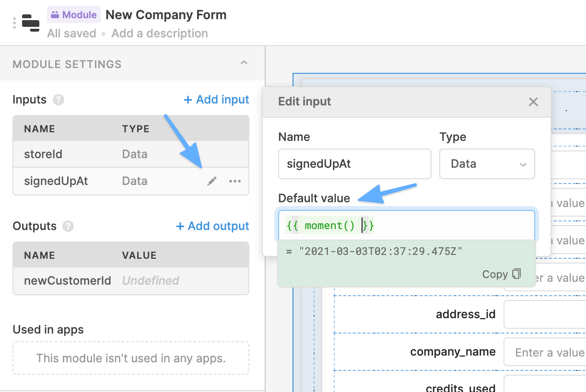Click the VALUE column header in Outputs
Screen dimensions: 586x392
(x=139, y=255)
